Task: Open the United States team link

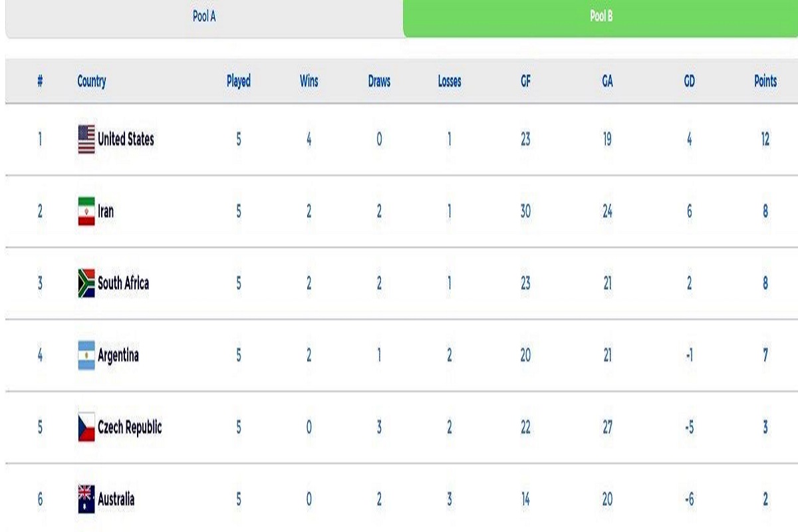Action: point(126,139)
